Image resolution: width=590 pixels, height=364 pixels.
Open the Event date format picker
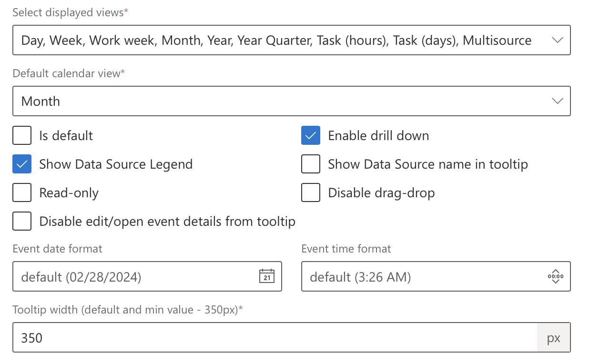click(143, 276)
